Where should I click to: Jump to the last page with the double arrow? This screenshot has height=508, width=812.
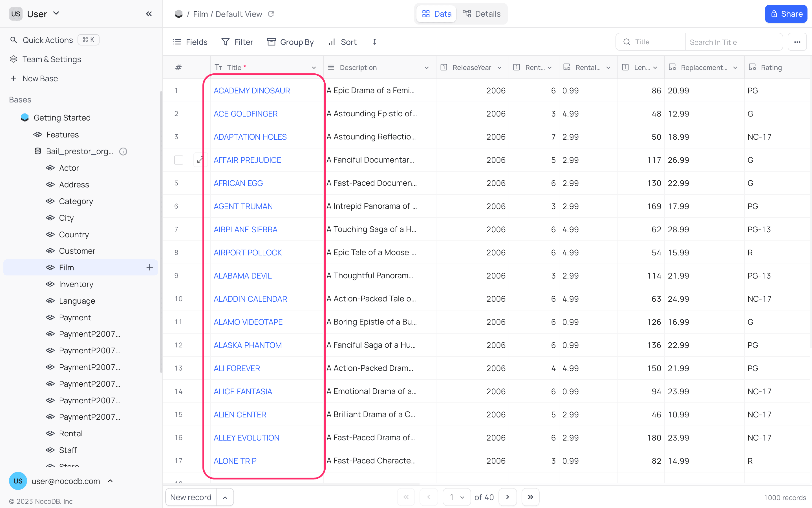531,497
